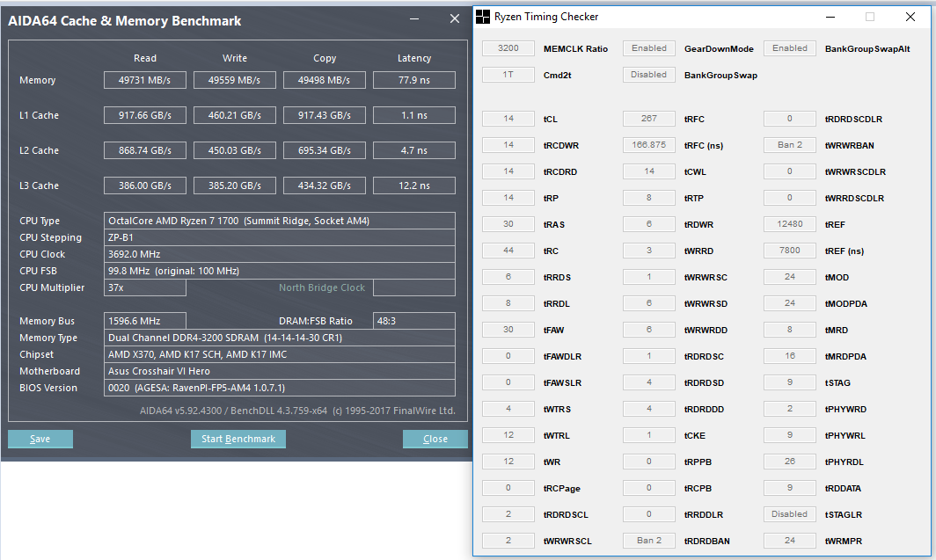Click tWRWRBAN value Ban 2
The width and height of the screenshot is (936, 560).
790,145
